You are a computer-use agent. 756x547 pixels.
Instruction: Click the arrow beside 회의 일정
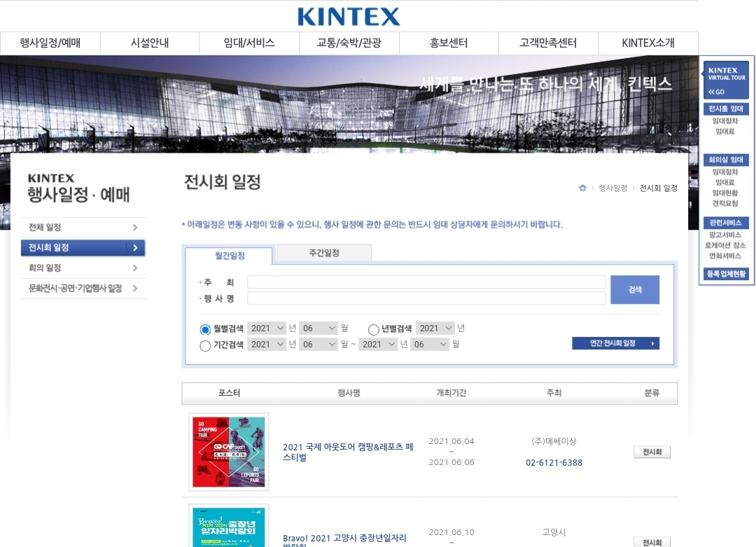(x=135, y=268)
